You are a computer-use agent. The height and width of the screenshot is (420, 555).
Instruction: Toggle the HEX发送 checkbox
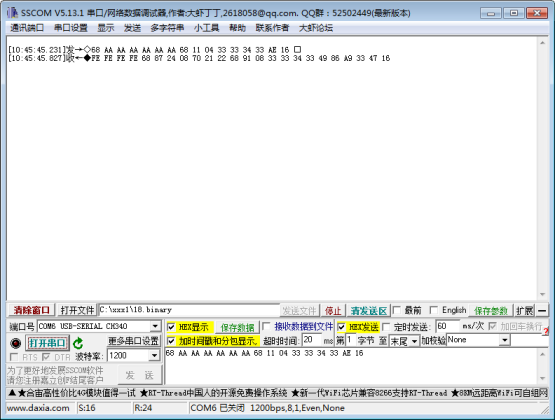[341, 327]
